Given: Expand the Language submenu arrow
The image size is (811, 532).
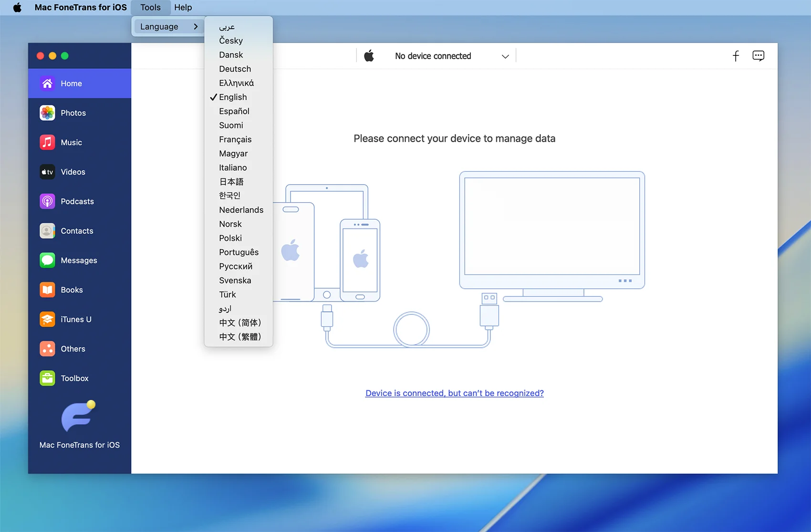Looking at the screenshot, I should [x=196, y=27].
